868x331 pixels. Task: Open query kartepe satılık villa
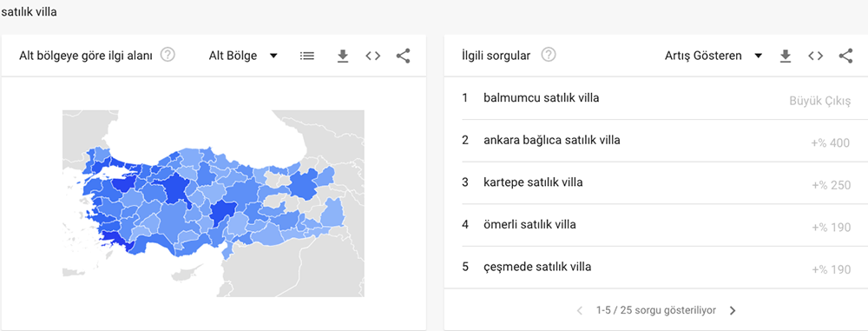tap(533, 182)
